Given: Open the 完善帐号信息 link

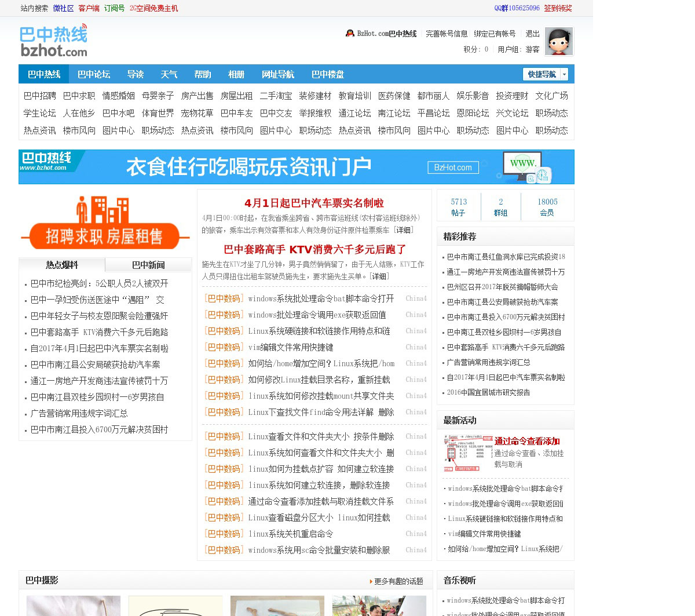Looking at the screenshot, I should click(x=447, y=34).
